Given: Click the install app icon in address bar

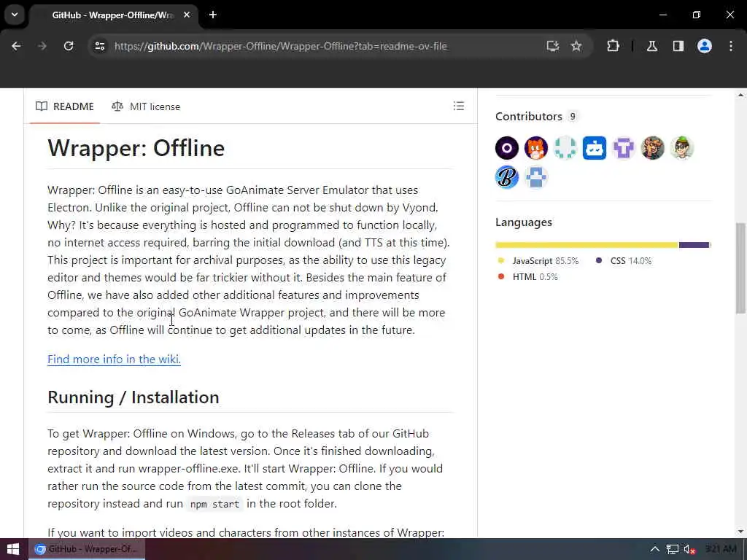Looking at the screenshot, I should 553,46.
